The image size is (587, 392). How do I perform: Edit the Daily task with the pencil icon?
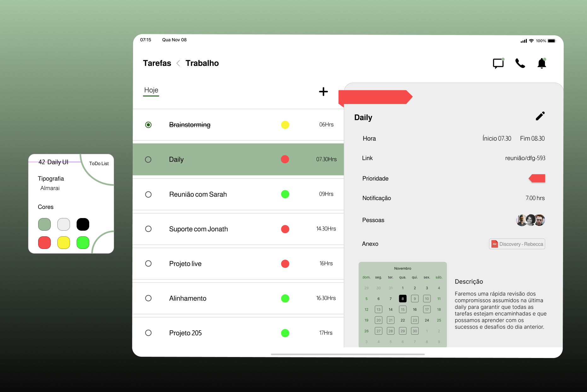point(540,116)
